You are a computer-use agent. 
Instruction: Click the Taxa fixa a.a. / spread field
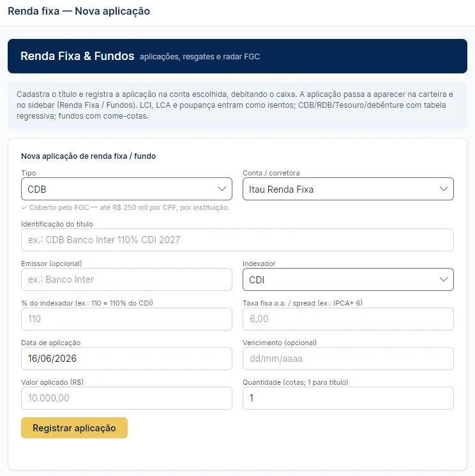coord(348,319)
